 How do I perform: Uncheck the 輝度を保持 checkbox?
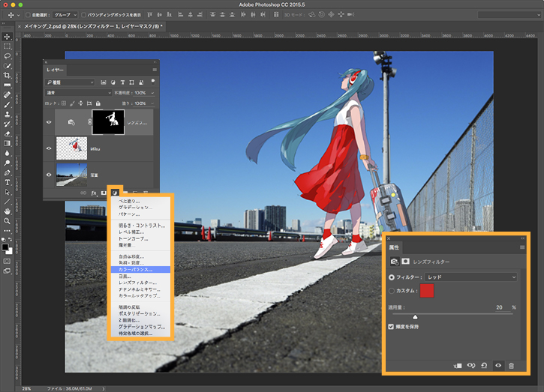391,327
